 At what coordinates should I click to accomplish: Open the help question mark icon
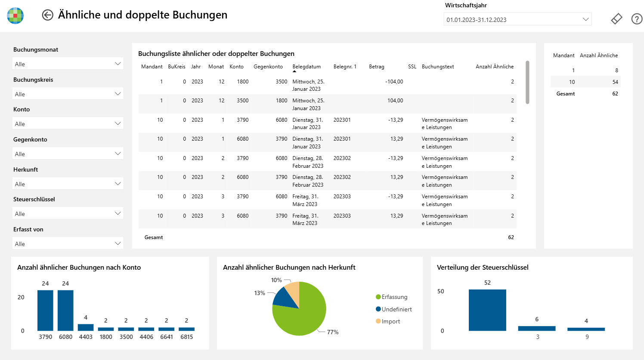(637, 19)
